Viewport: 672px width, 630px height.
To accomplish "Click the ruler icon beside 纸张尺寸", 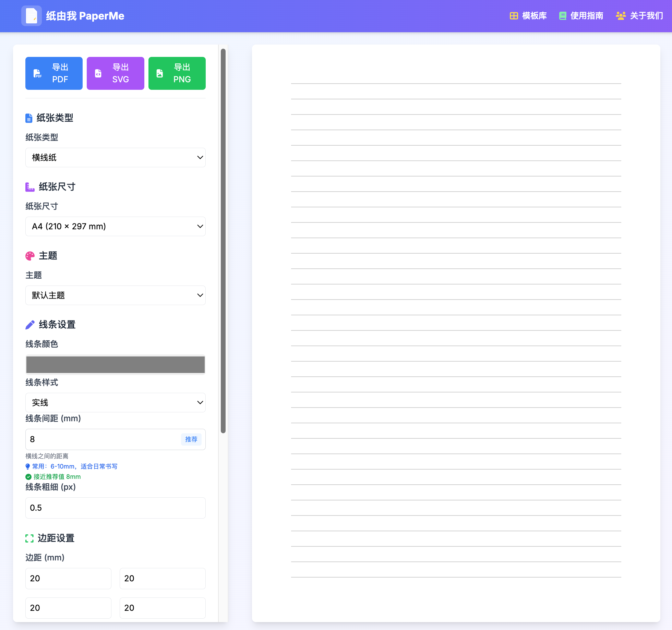I will tap(30, 187).
